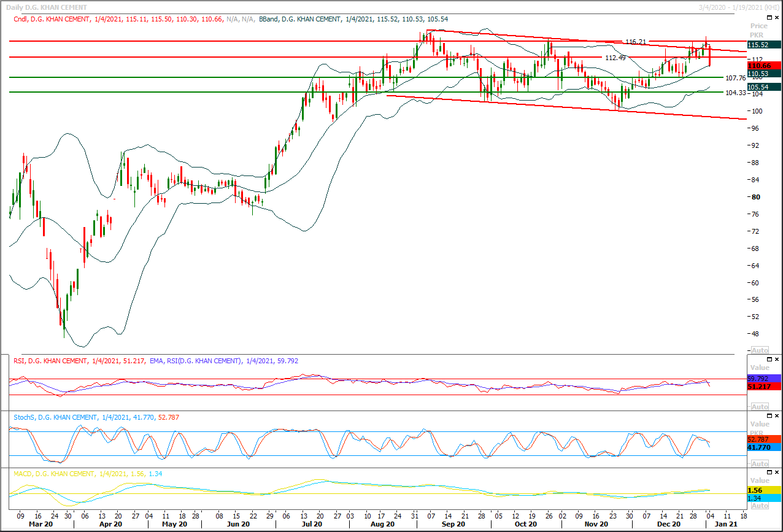Image resolution: width=783 pixels, height=532 pixels.
Task: Click the 107.76 support level label
Action: coord(735,78)
